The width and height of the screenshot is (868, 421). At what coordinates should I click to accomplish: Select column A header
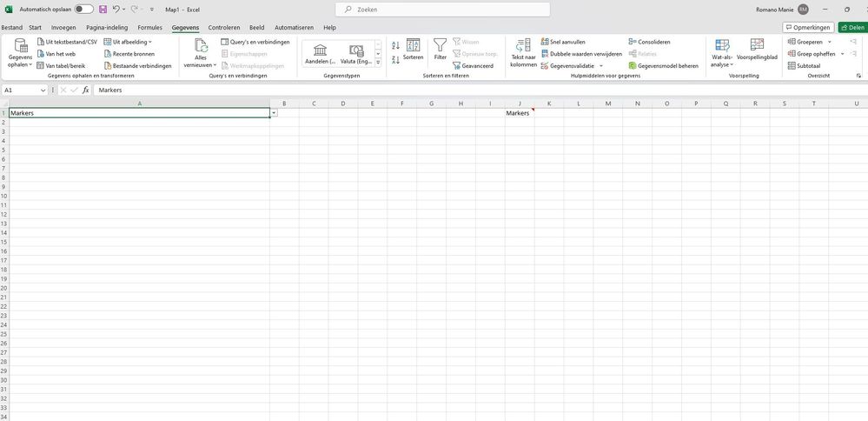tap(140, 104)
